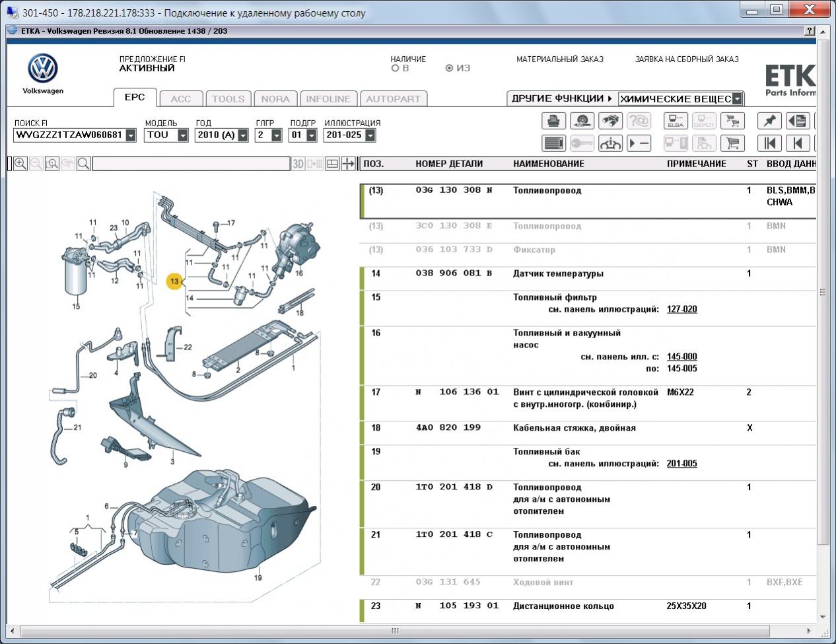Click the printer icon in toolbar

554,121
